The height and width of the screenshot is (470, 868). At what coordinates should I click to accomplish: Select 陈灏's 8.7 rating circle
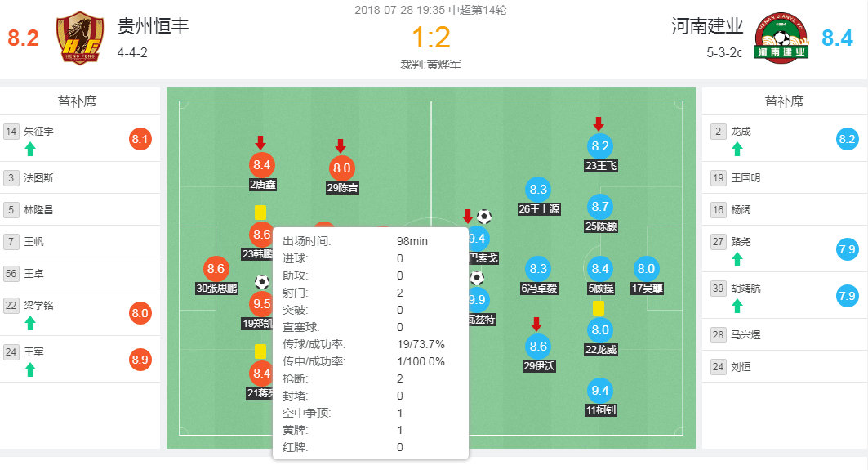point(600,206)
